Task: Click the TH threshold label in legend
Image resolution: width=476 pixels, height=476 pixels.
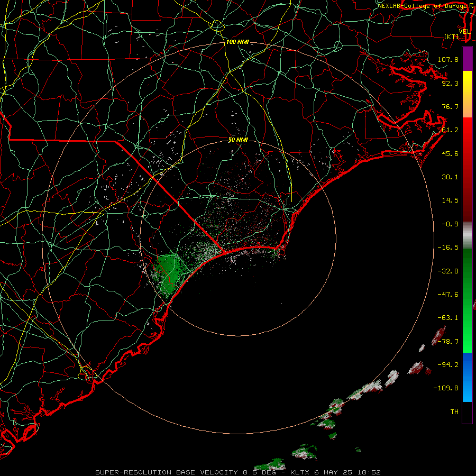Action: click(x=454, y=411)
